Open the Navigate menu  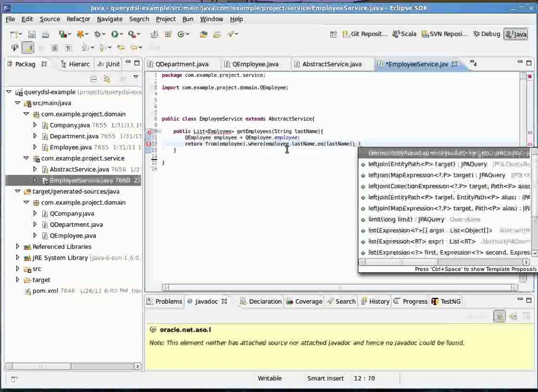tap(110, 19)
